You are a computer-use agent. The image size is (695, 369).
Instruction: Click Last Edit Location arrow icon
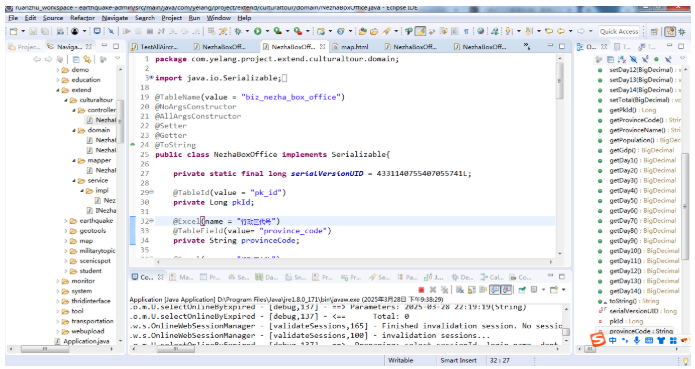[549, 31]
